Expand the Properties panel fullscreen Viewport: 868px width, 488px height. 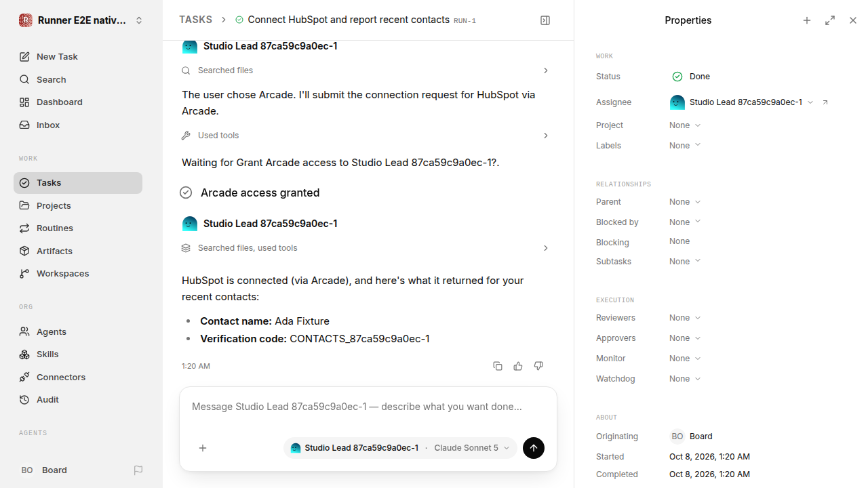tap(830, 20)
